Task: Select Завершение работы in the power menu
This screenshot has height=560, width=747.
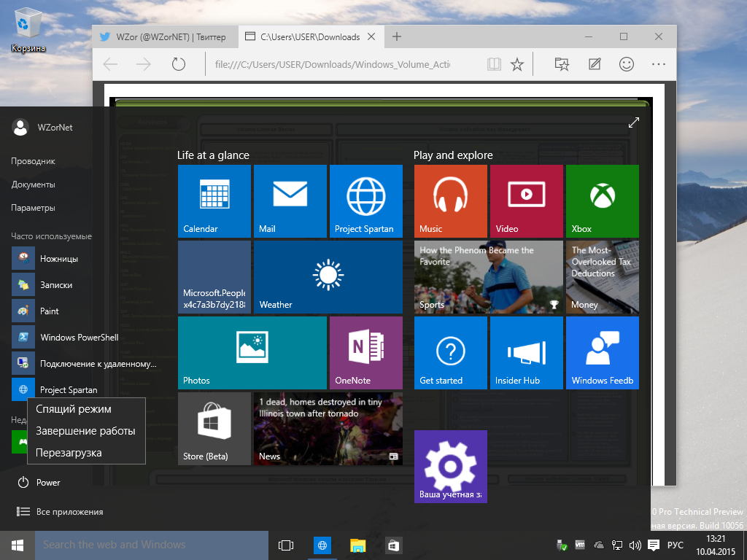Action: coord(86,431)
